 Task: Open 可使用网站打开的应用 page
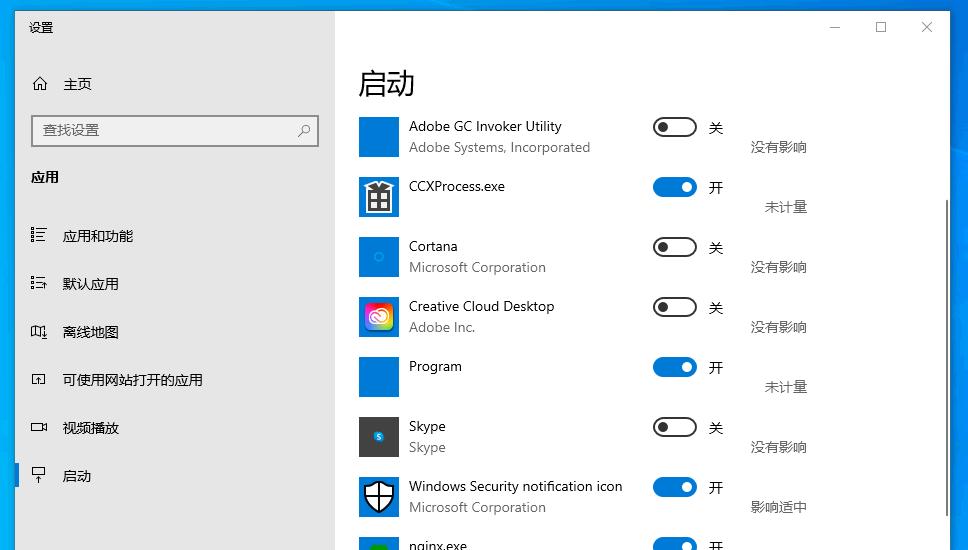pyautogui.click(x=132, y=380)
